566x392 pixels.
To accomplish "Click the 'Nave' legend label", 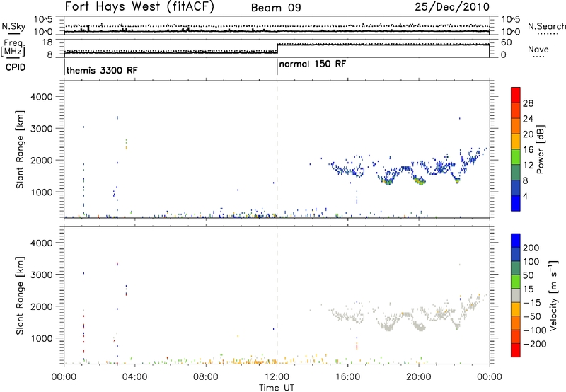I will click(538, 50).
